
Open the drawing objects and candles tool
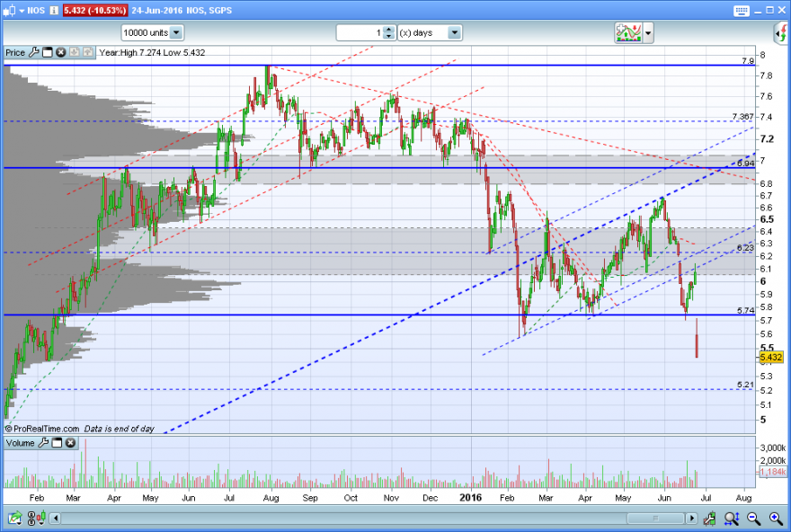(x=36, y=518)
